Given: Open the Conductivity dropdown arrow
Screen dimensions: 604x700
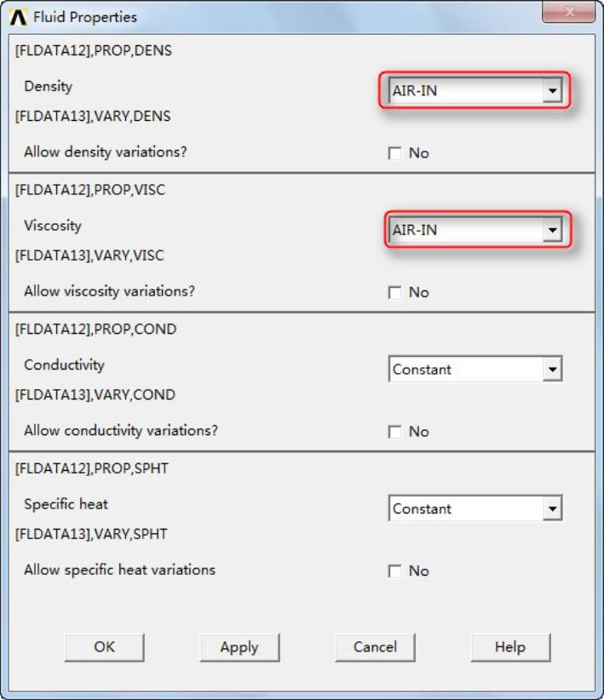Looking at the screenshot, I should pos(553,370).
